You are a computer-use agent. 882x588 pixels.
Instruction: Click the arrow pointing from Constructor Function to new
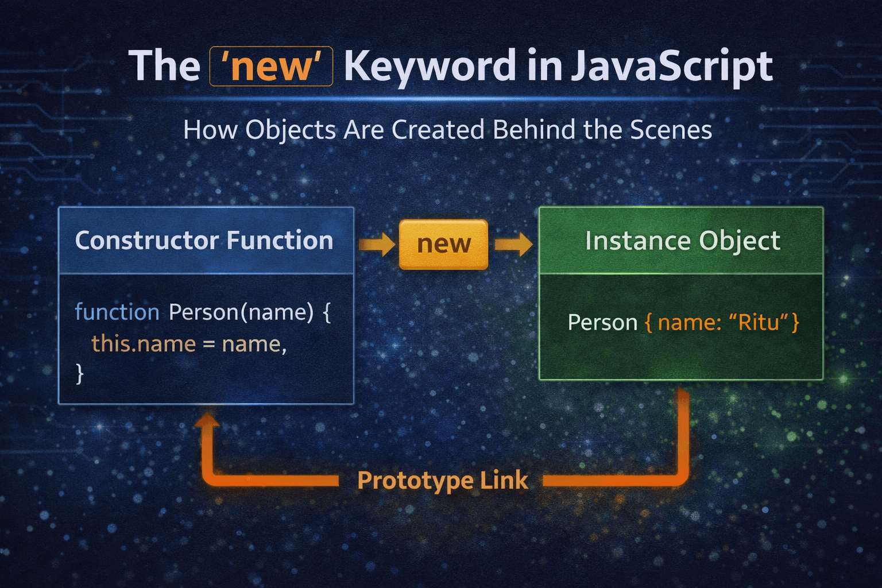pyautogui.click(x=377, y=245)
